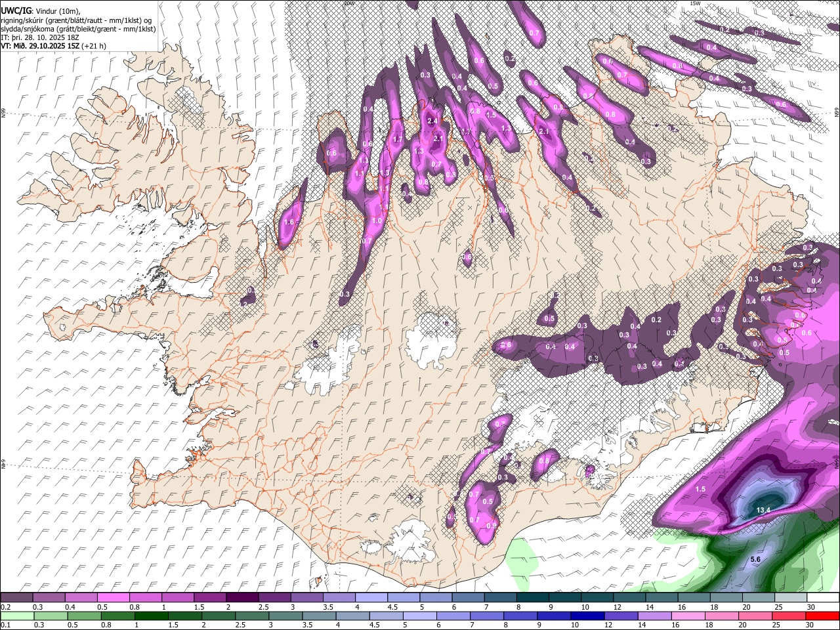Select the light lavender 4–4.5 upper scale swatch
This screenshot has width=840, height=630.
click(371, 598)
